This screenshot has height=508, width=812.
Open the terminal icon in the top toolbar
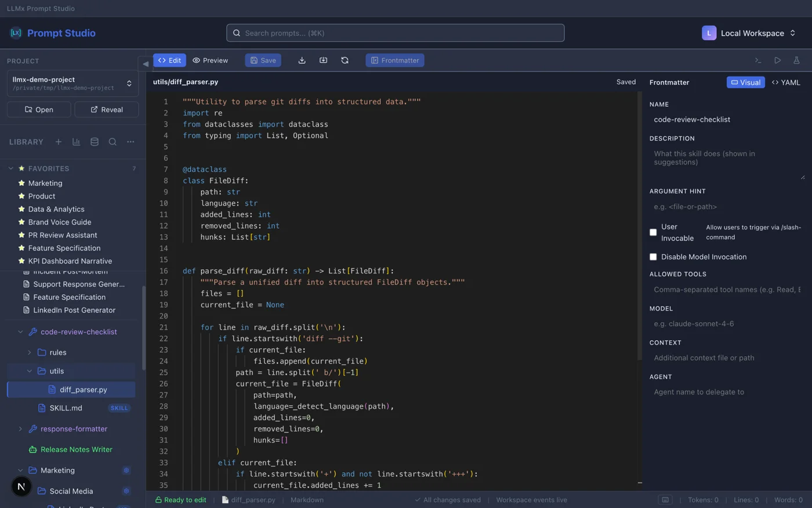pyautogui.click(x=757, y=60)
